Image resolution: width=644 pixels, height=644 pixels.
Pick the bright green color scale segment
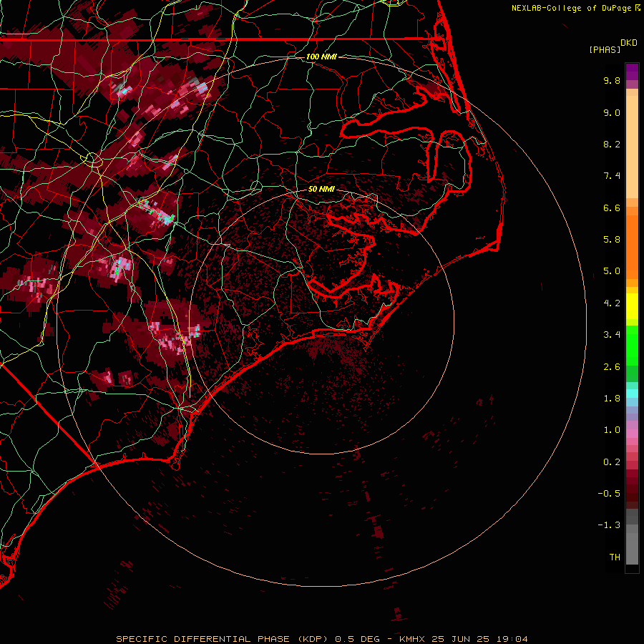click(x=632, y=346)
